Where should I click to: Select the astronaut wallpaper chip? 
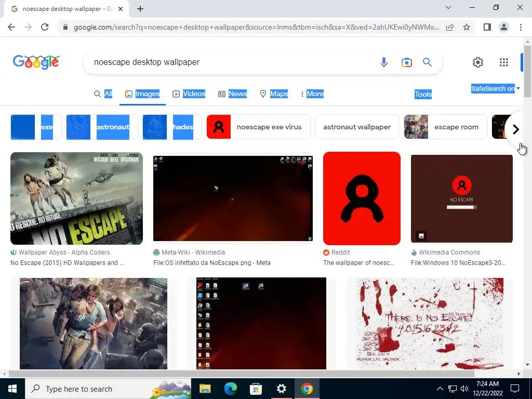click(x=357, y=127)
